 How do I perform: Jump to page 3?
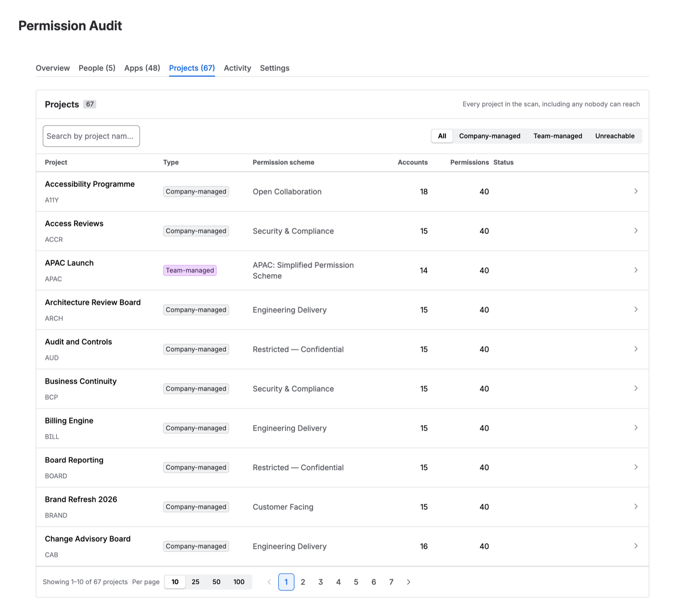(321, 582)
